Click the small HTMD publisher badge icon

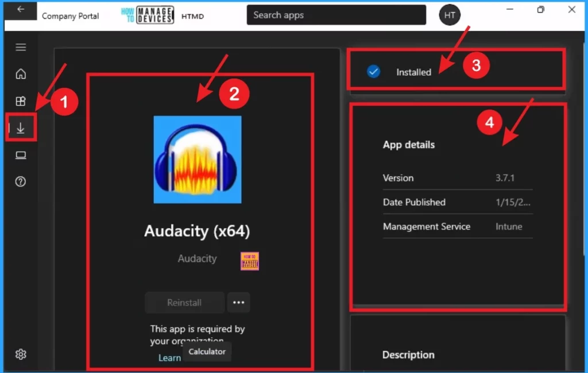250,261
